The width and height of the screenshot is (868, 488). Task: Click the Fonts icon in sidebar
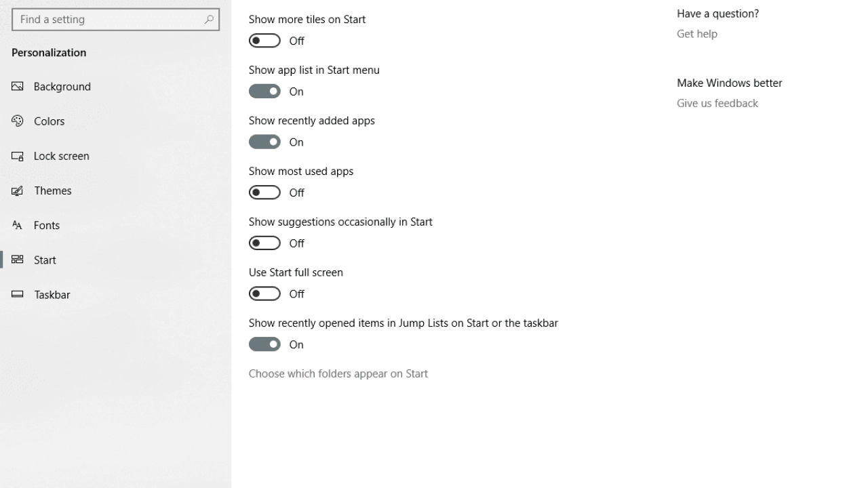coord(18,225)
